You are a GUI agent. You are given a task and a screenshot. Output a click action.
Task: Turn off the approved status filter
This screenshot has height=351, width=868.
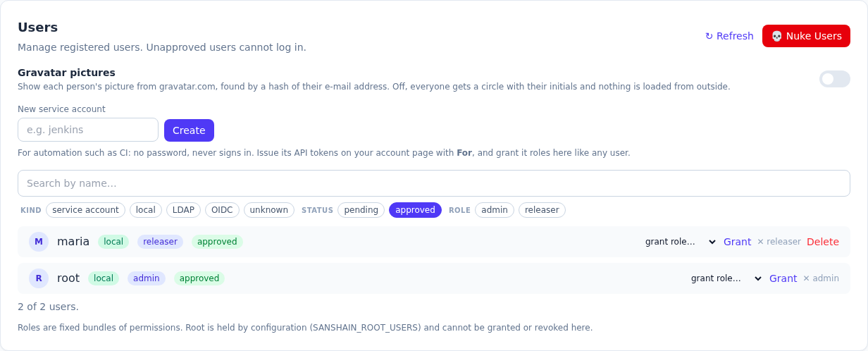415,210
